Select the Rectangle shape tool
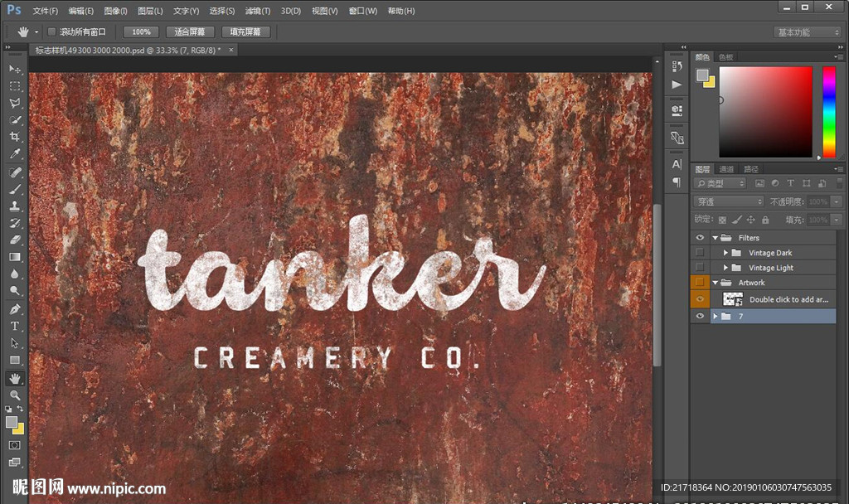Viewport: 849px width, 504px height. coord(15,360)
